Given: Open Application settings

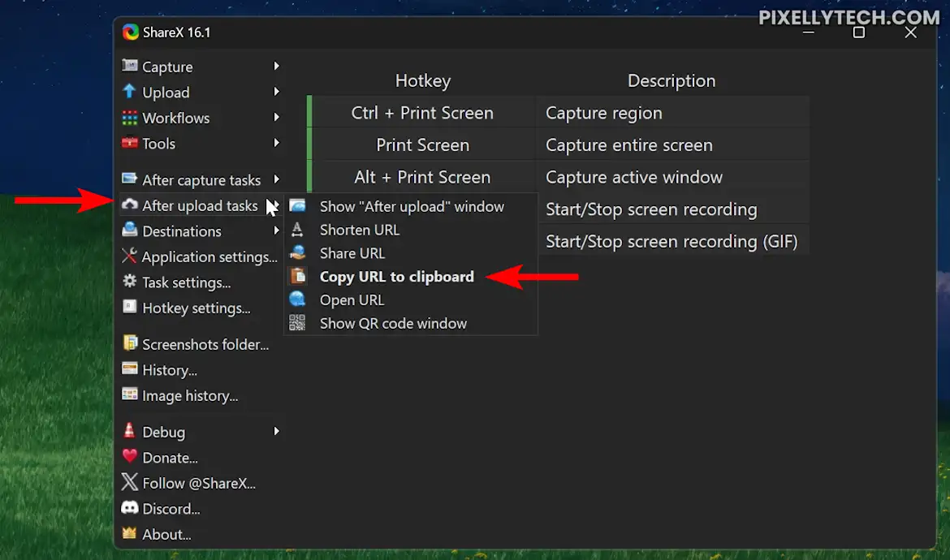Looking at the screenshot, I should (x=201, y=256).
